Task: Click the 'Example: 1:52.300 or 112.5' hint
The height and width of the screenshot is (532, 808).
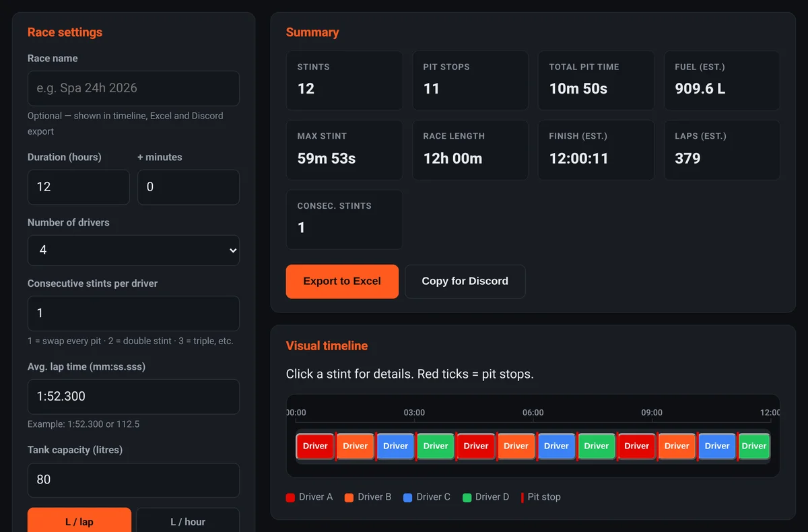Action: [x=83, y=424]
